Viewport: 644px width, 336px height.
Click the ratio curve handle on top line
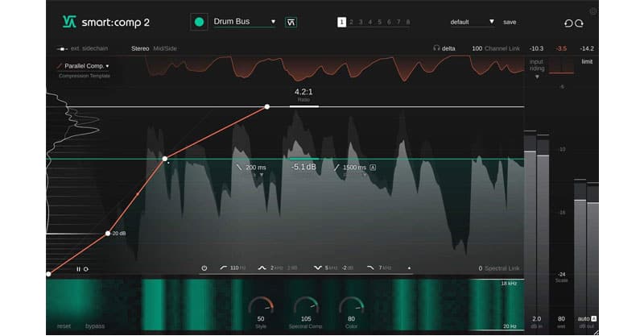click(x=267, y=106)
